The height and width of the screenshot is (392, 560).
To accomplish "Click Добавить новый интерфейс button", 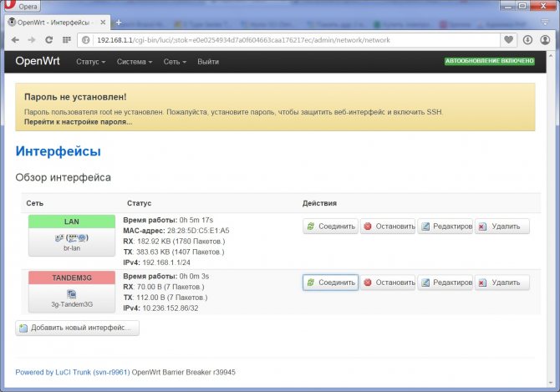I will pos(77,328).
